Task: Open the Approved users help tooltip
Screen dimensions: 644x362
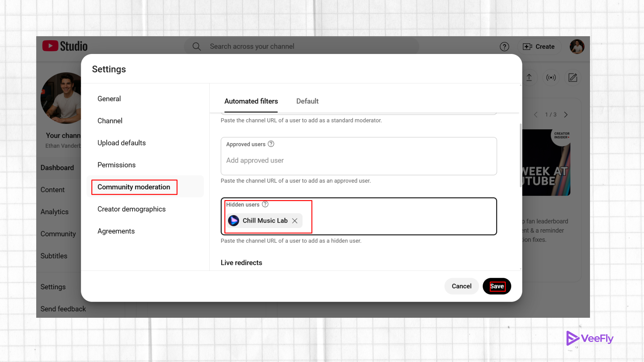Action: (x=271, y=144)
